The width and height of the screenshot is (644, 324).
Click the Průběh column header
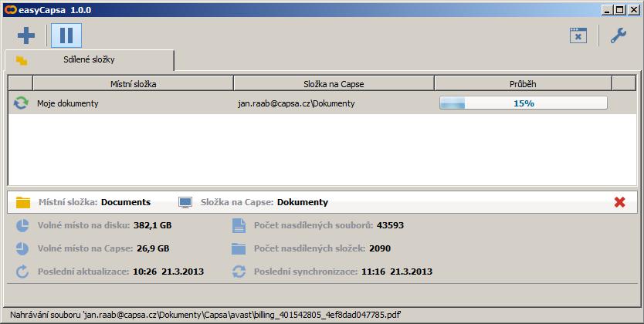[x=523, y=83]
